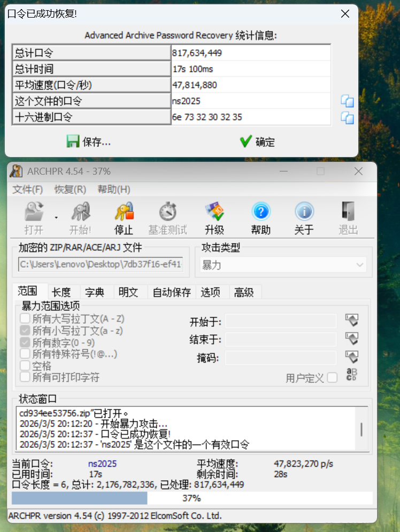Click the 掩码 input field
Screen dimensions: 400x532
click(x=280, y=358)
